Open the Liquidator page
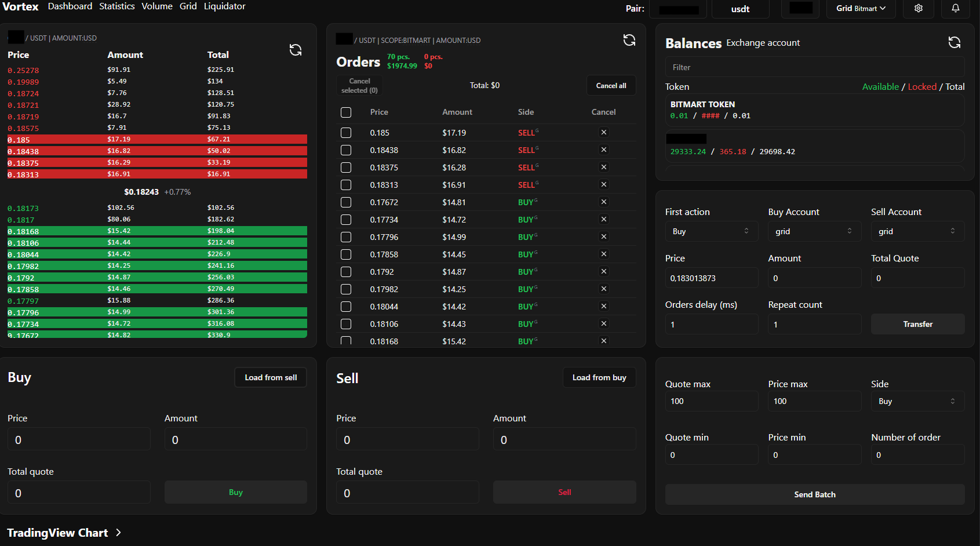The image size is (980, 546). pyautogui.click(x=224, y=6)
